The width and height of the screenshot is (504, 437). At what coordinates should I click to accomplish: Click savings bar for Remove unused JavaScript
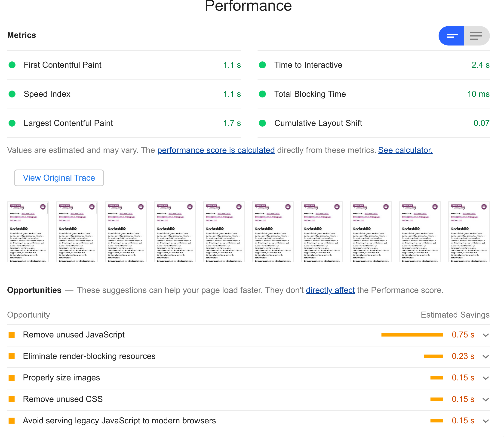point(412,335)
